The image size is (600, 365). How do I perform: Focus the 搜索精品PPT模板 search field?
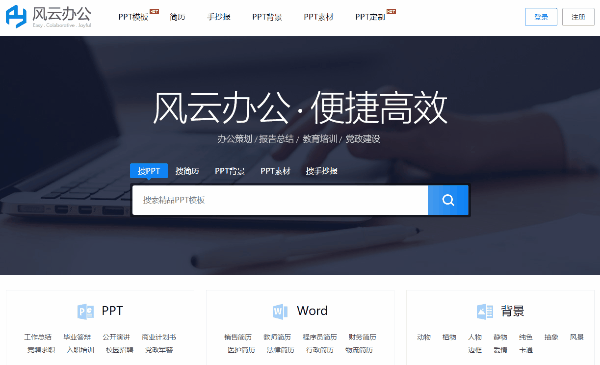pos(280,200)
